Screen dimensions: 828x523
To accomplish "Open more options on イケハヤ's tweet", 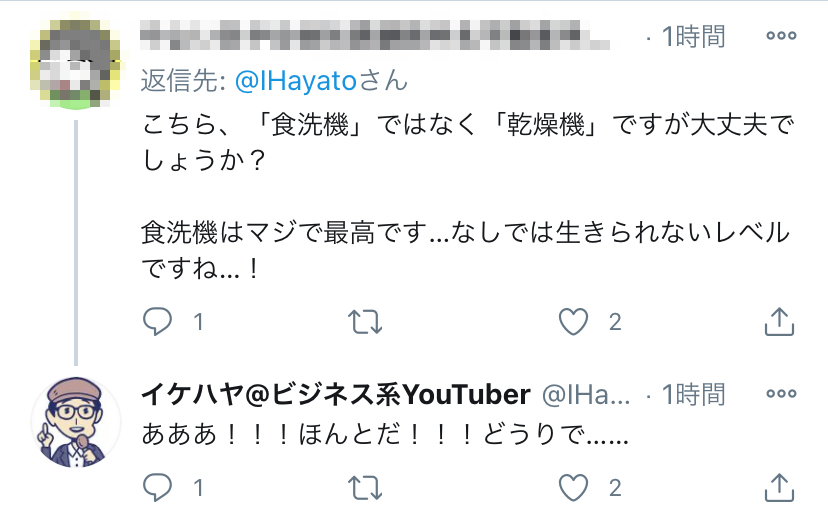I will 780,395.
